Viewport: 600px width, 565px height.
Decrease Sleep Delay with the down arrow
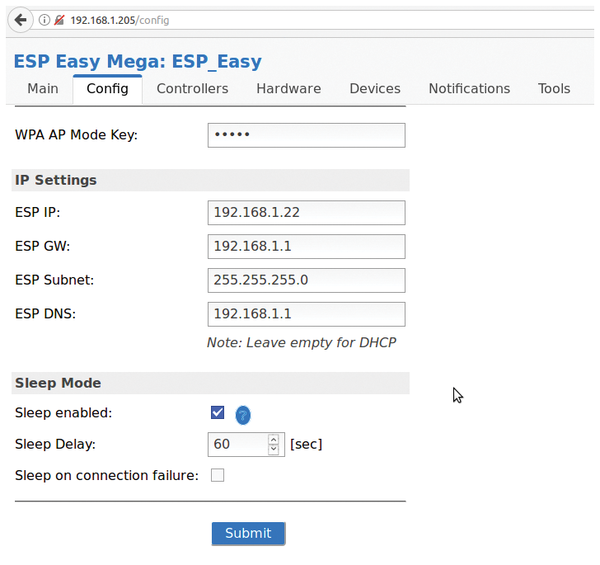273,449
